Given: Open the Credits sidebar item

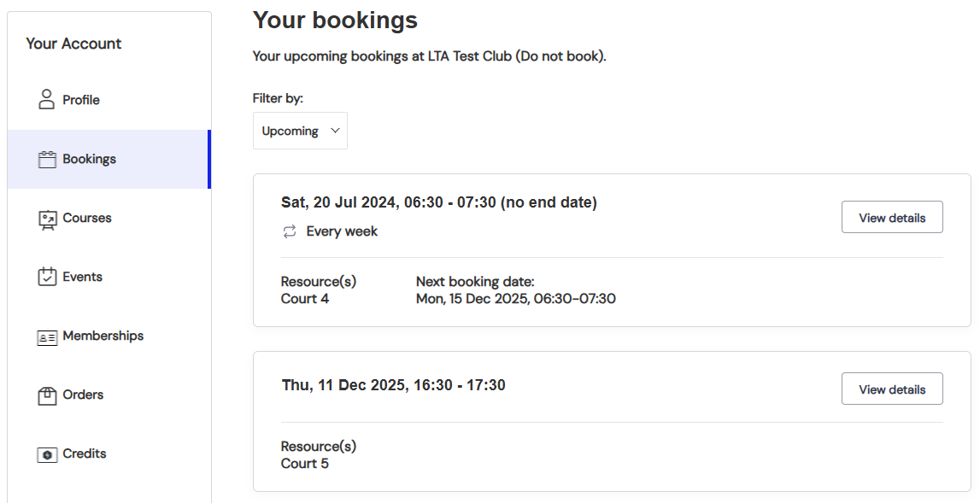Looking at the screenshot, I should click(85, 453).
